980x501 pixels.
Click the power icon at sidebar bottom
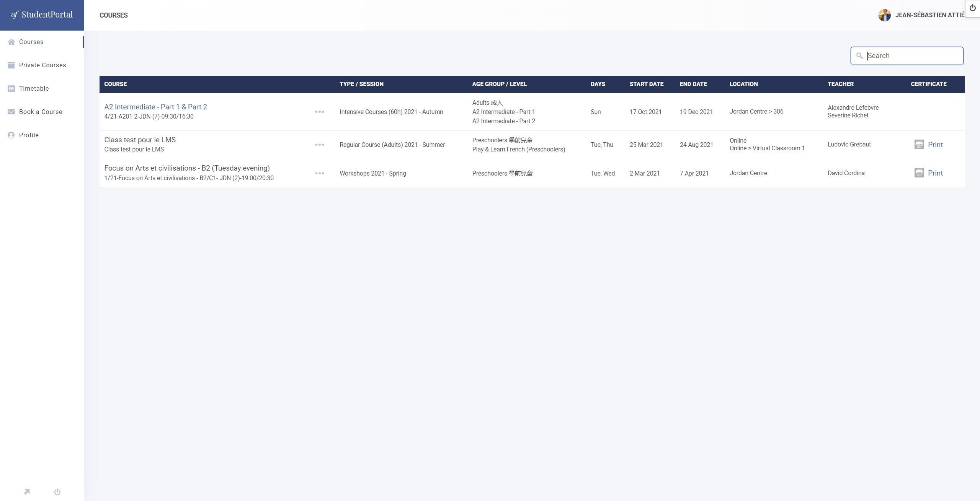click(x=57, y=492)
